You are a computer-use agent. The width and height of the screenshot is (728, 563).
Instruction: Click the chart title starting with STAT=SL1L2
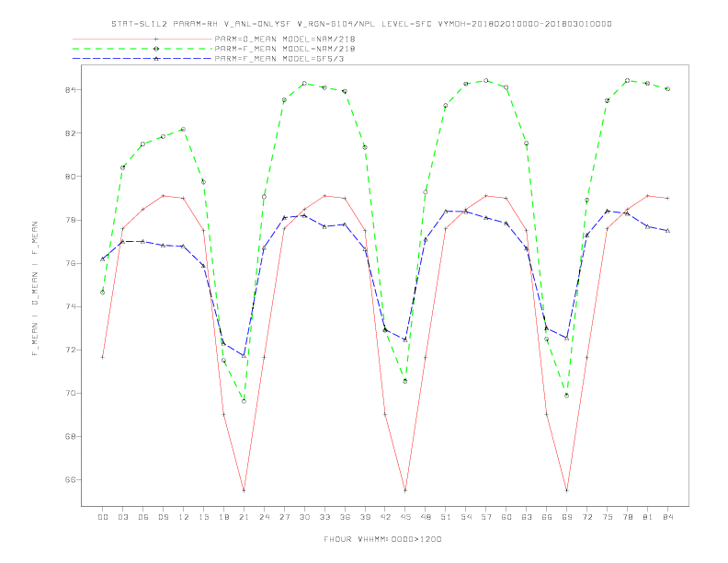(361, 24)
